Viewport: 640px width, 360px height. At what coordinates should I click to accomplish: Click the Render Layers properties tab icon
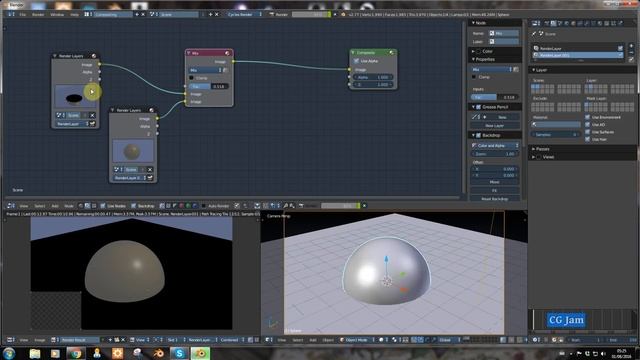click(553, 23)
